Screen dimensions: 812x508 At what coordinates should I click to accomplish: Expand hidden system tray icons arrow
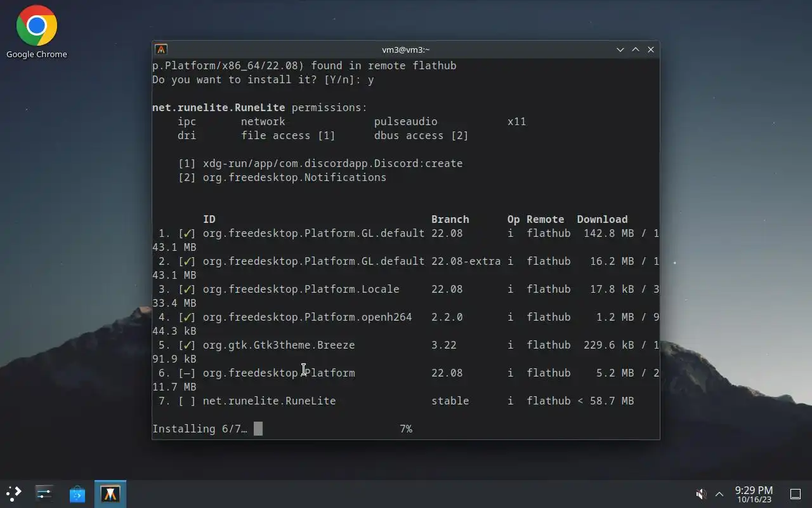(719, 494)
